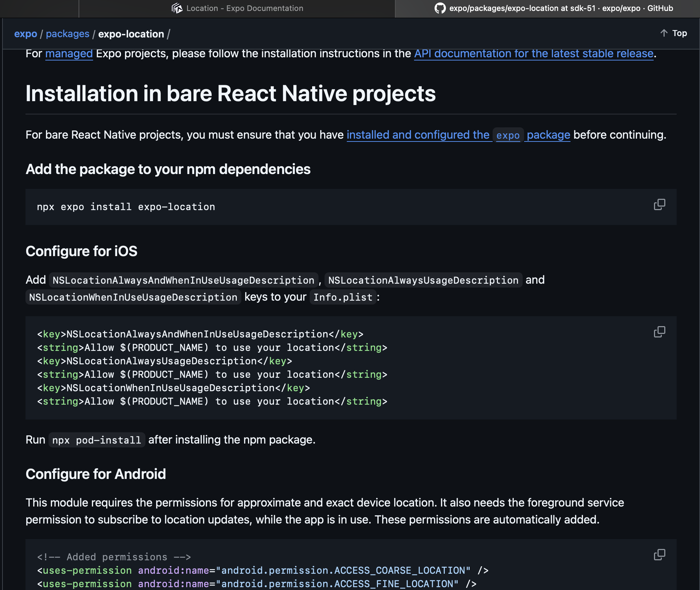This screenshot has width=700, height=590.
Task: Click the Info.plist inline code
Action: (x=343, y=297)
